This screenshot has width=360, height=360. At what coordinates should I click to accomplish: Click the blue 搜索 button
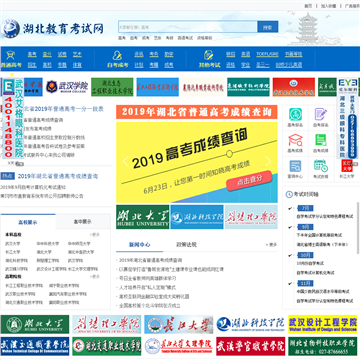268,27
